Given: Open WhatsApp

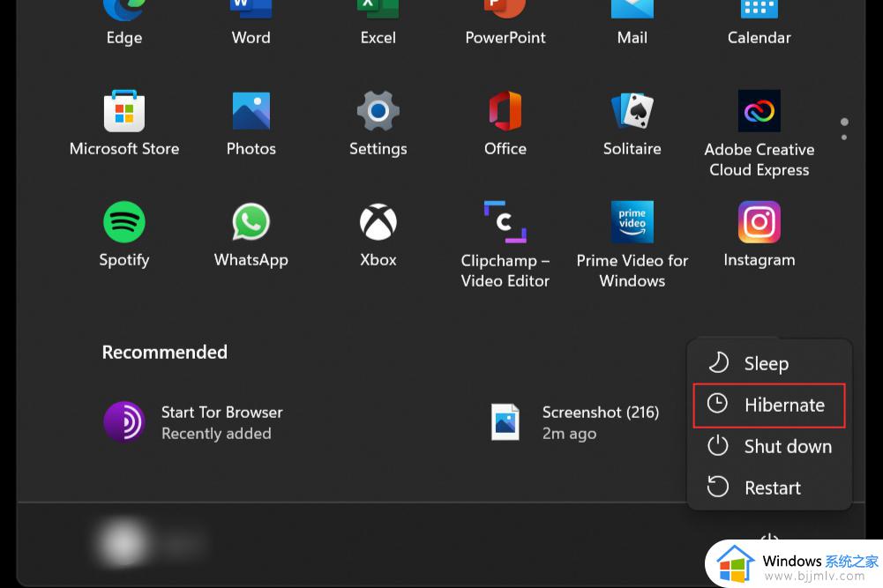Looking at the screenshot, I should (x=251, y=234).
